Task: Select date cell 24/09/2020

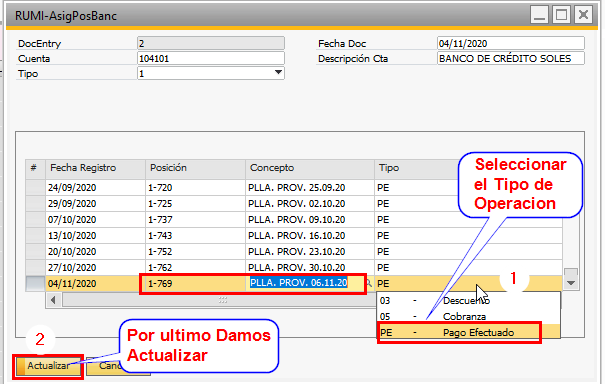Action: point(95,188)
